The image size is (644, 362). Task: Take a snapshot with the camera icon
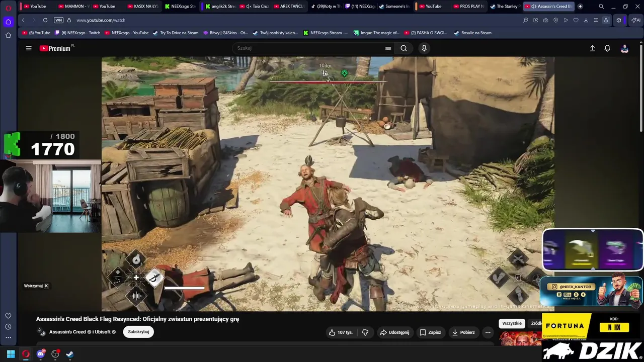point(546,20)
